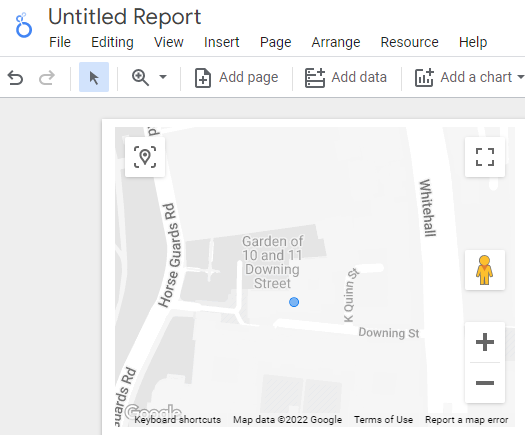Click 'Map data ©2022 Google' text
525x435 pixels.
[288, 420]
